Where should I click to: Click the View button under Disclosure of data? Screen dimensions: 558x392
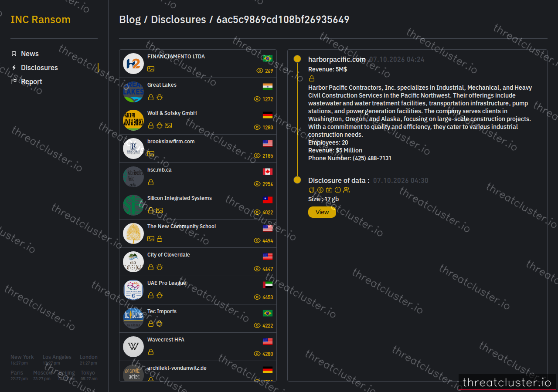click(x=322, y=212)
